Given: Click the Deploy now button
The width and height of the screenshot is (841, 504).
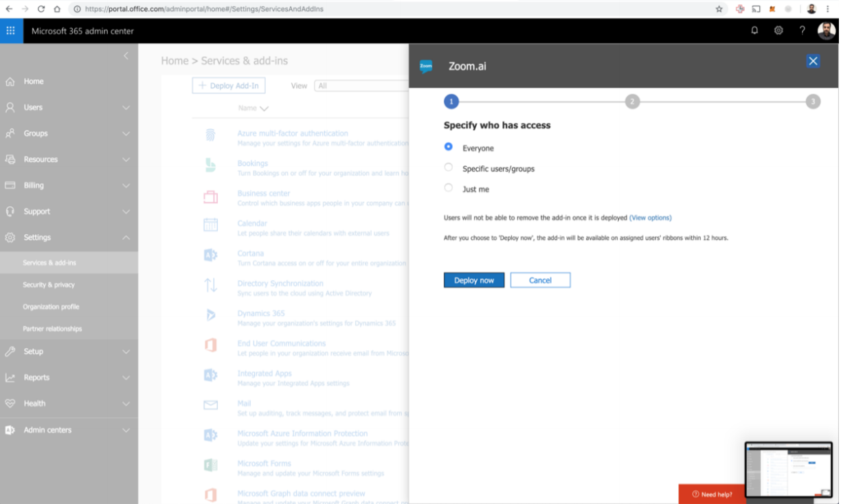Looking at the screenshot, I should point(474,280).
